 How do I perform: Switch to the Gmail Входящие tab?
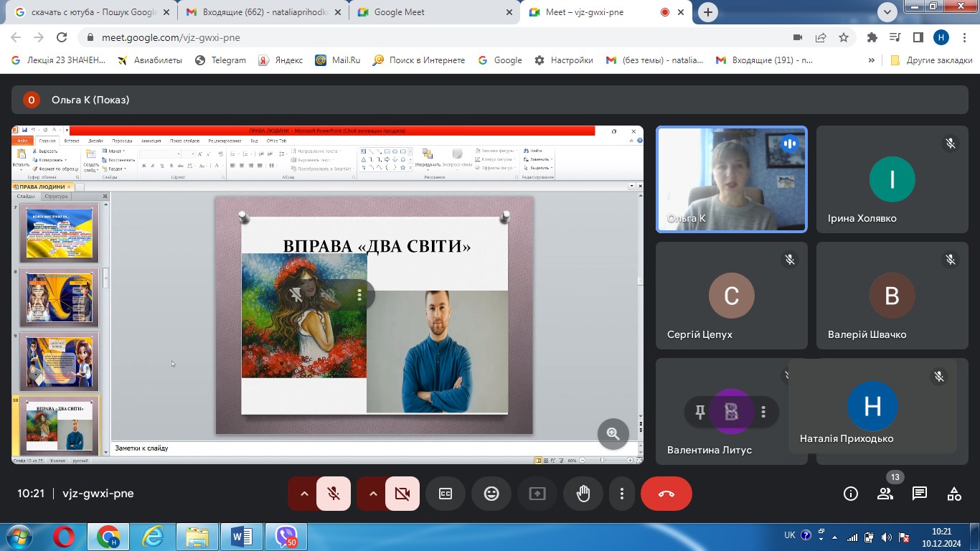tap(262, 12)
